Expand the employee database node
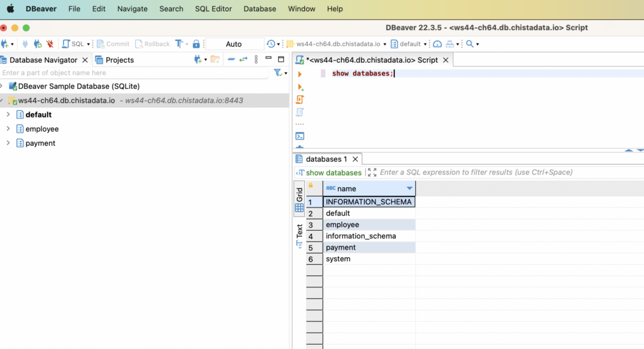 pyautogui.click(x=8, y=129)
